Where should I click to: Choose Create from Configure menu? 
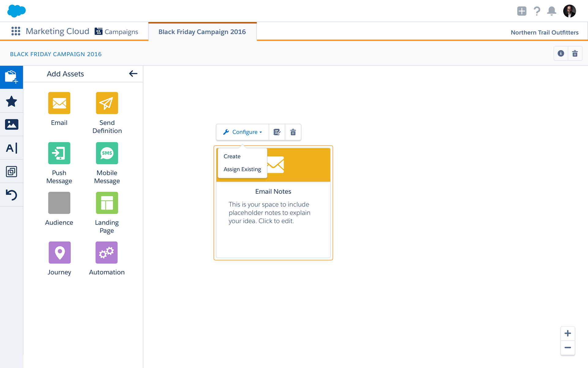[232, 156]
